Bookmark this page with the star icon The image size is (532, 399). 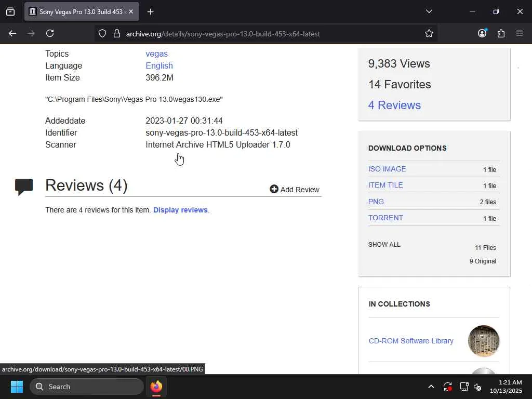pyautogui.click(x=429, y=34)
